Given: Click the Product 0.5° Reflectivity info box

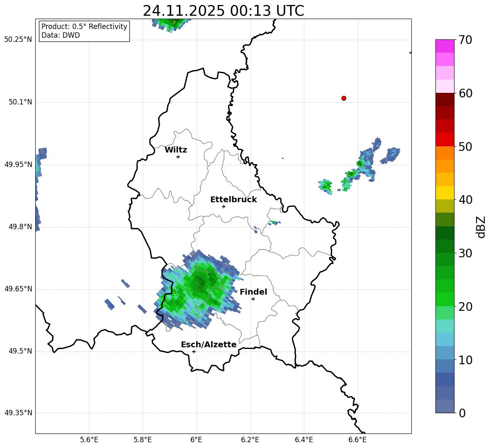Looking at the screenshot, I should (84, 31).
